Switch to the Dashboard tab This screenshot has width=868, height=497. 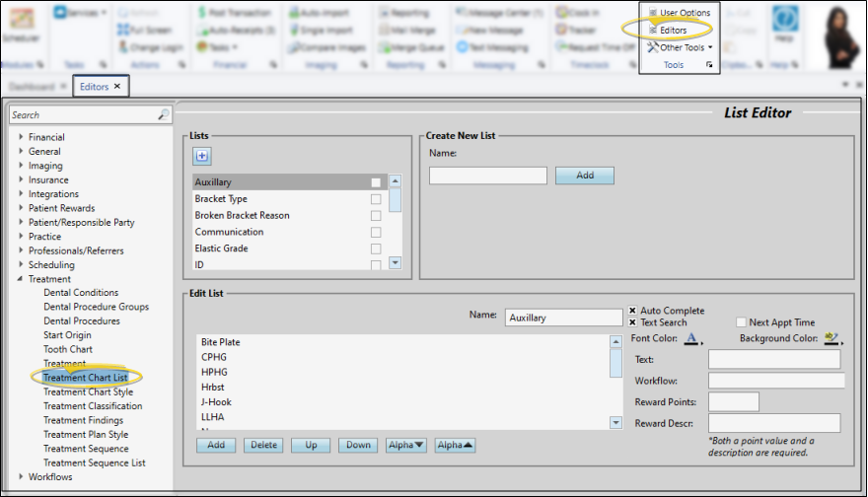point(32,87)
